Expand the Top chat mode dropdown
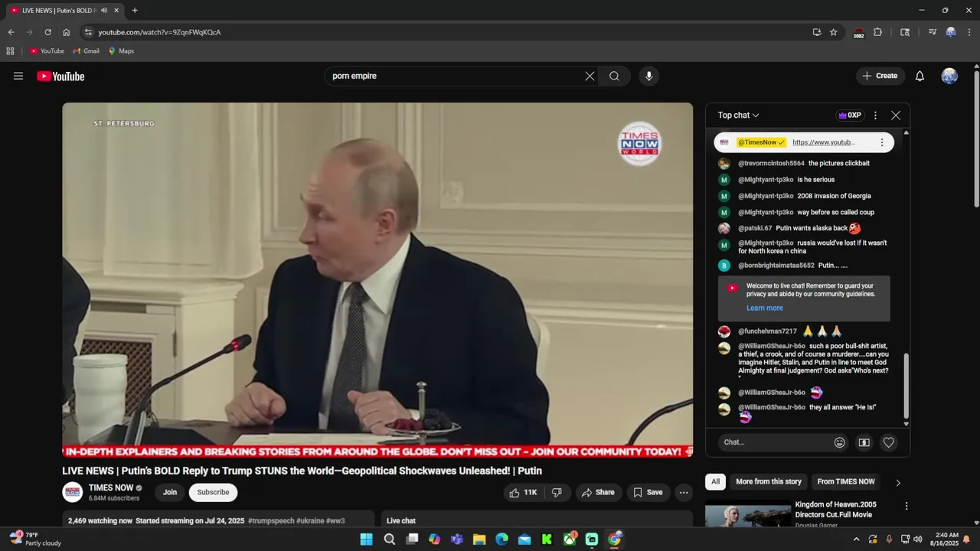 click(738, 116)
